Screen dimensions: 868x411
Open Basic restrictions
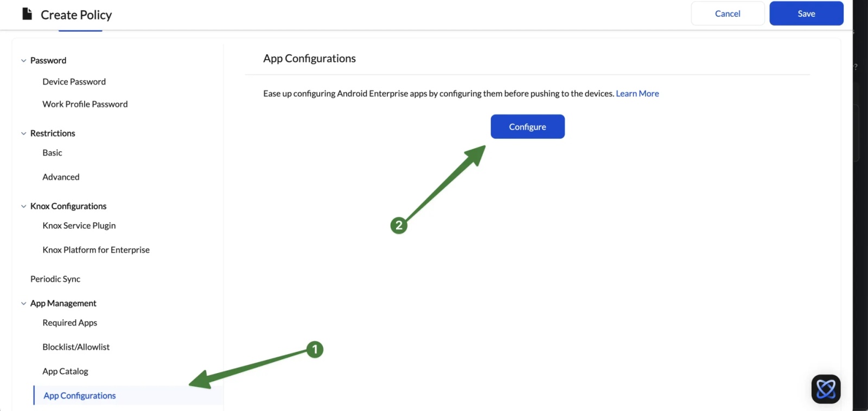[x=52, y=152]
